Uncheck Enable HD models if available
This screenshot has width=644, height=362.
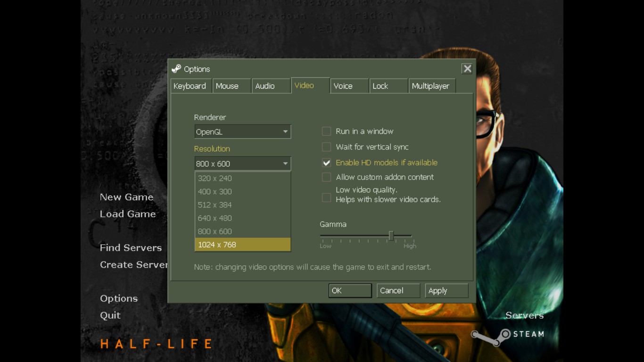click(x=326, y=163)
